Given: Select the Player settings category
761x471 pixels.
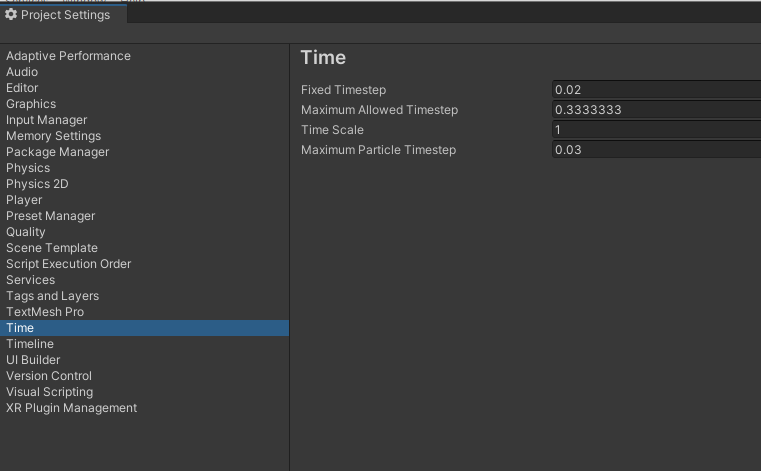Looking at the screenshot, I should coord(24,200).
